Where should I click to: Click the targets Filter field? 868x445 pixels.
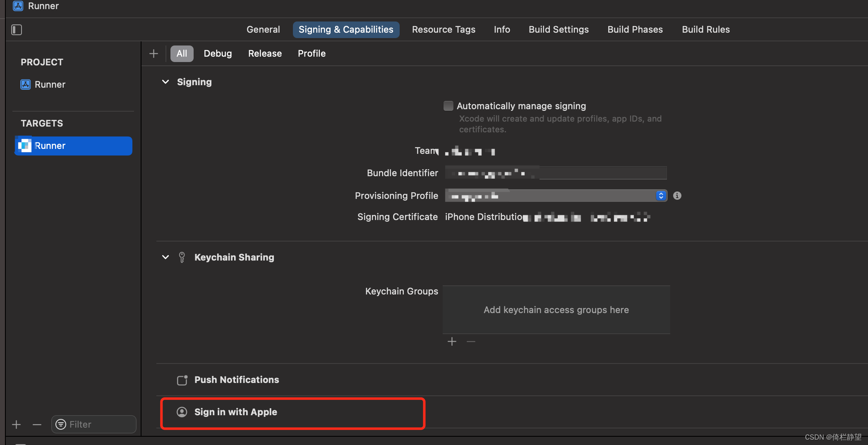[x=94, y=425]
